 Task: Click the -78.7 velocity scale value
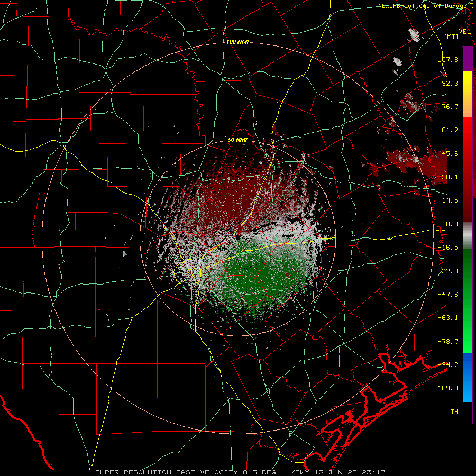coord(448,342)
